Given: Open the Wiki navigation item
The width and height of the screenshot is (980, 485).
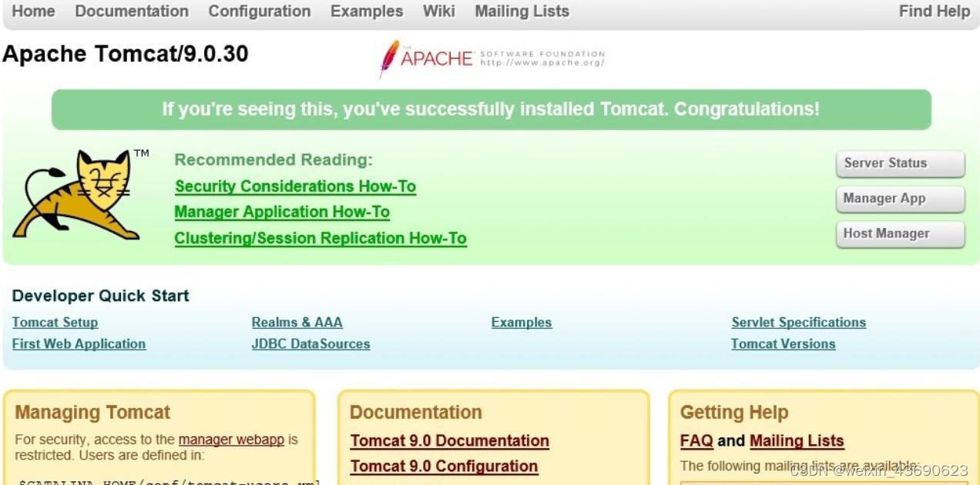Looking at the screenshot, I should click(x=439, y=12).
